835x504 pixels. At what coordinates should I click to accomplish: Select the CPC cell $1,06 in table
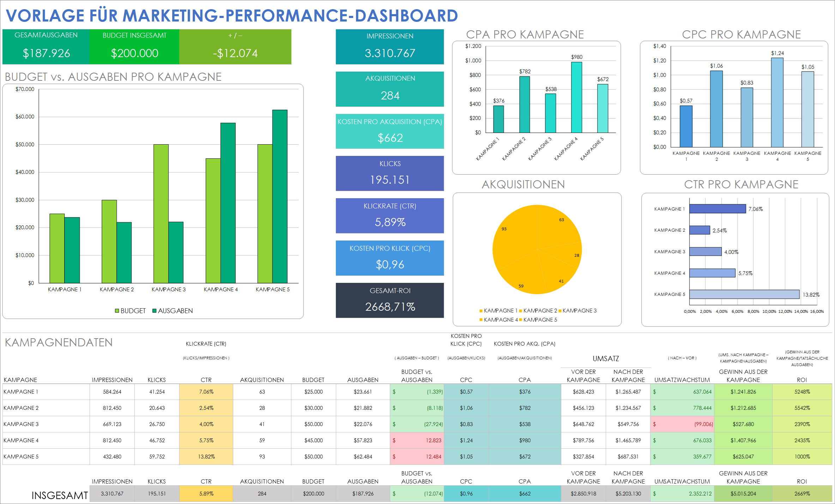466,408
